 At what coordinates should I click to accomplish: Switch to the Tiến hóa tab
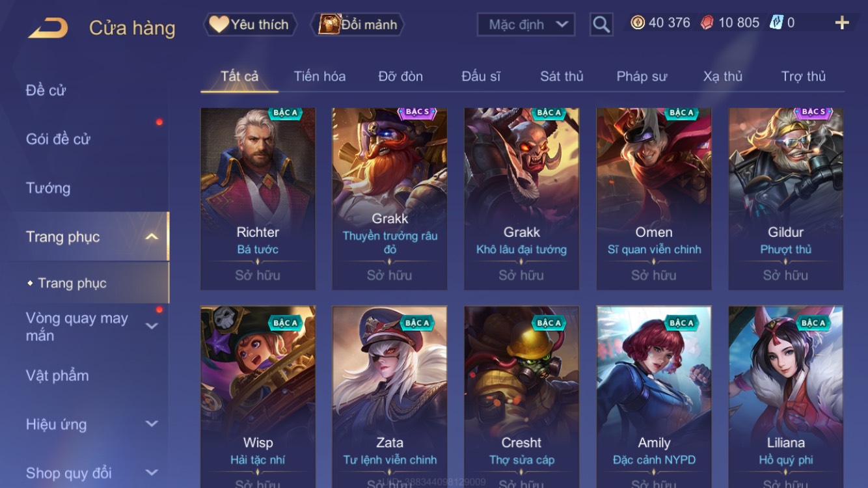pyautogui.click(x=319, y=76)
